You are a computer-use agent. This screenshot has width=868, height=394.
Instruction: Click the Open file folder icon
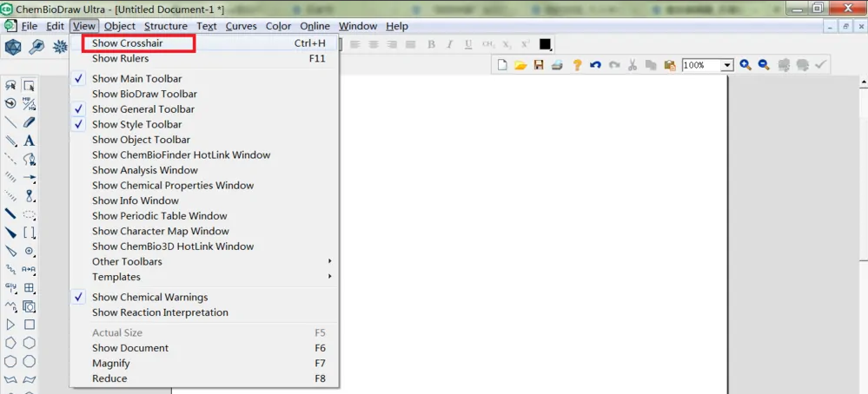point(520,65)
